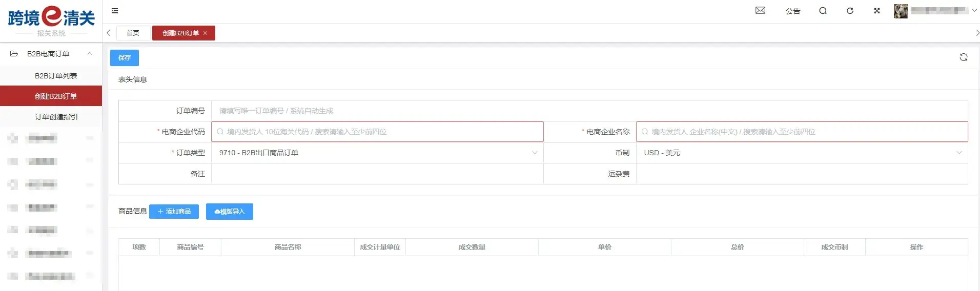Click the 保存 save button

pos(125,58)
